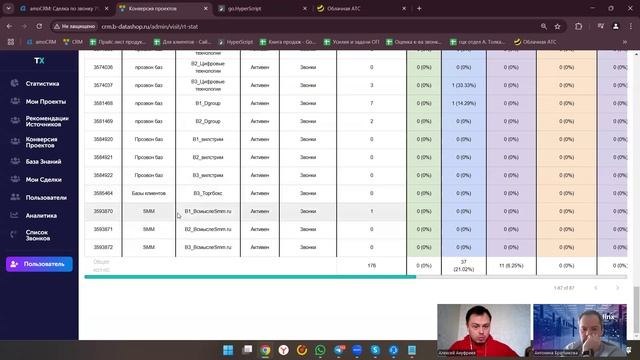Screen dimensions: 640x360
Task: Click the Мои Проекты people icon
Action: (x=15, y=101)
